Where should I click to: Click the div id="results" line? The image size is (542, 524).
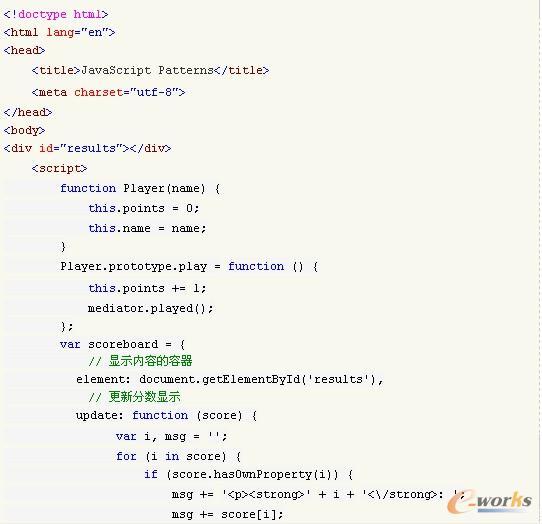87,148
